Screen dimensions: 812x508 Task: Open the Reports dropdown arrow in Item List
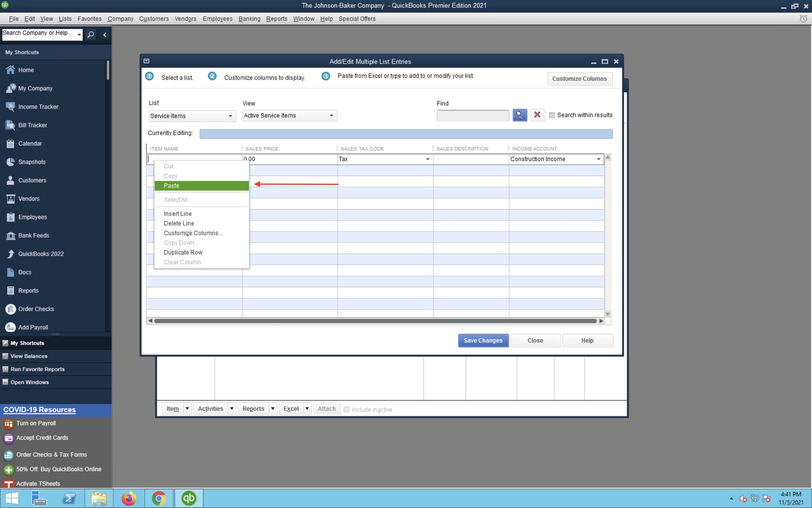pyautogui.click(x=273, y=409)
